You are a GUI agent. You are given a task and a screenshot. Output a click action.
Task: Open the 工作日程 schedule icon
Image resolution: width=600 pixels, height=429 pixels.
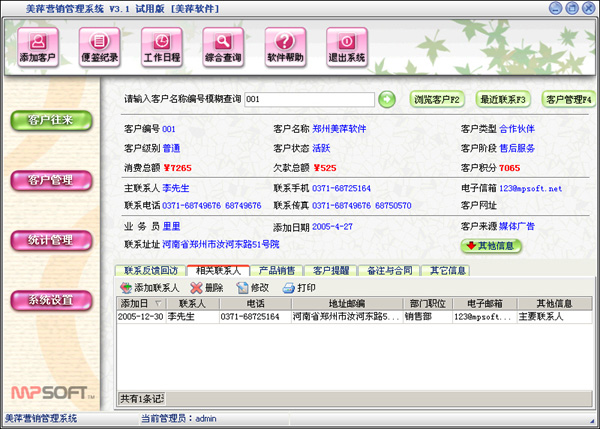click(161, 47)
